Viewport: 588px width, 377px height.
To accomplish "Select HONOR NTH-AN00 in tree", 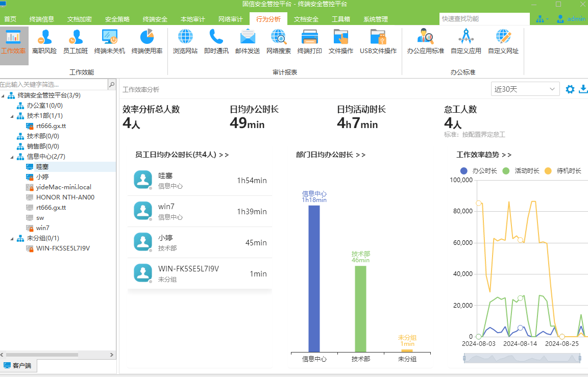I will point(65,197).
